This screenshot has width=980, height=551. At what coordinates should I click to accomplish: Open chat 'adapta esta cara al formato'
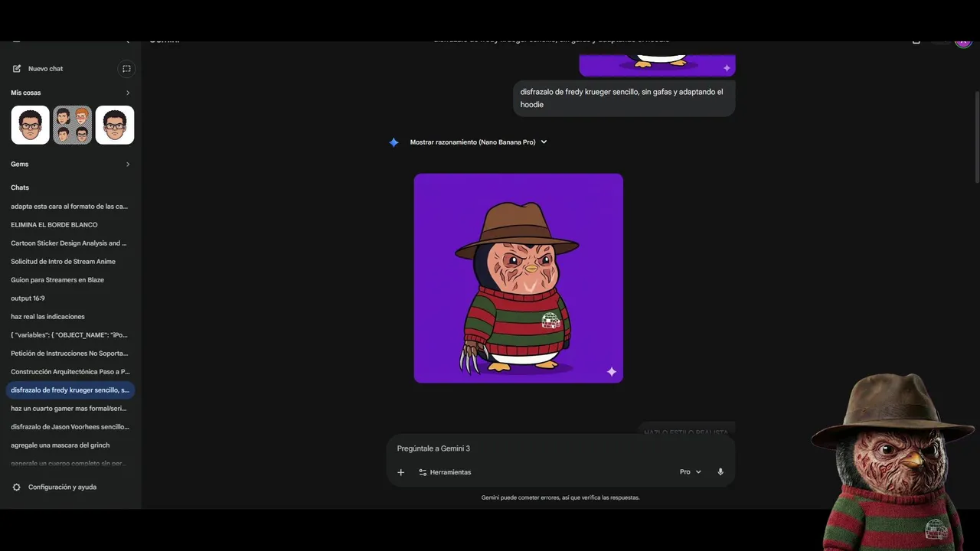point(70,207)
